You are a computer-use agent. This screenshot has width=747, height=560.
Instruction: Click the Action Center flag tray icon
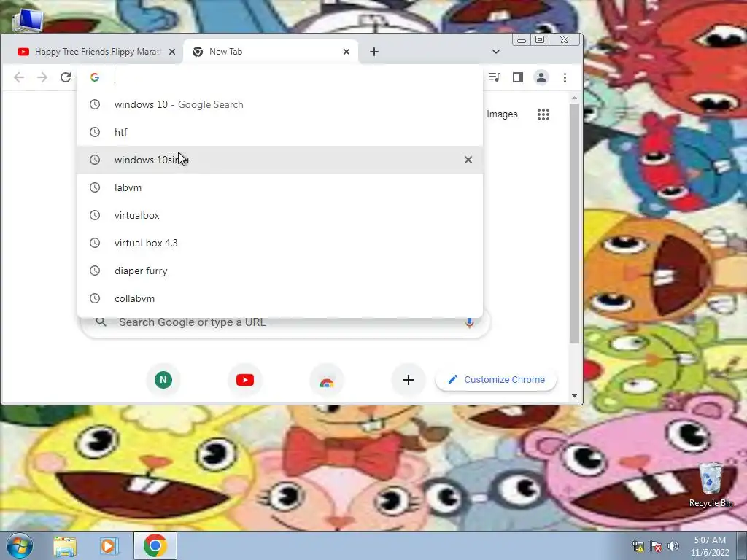pos(656,546)
